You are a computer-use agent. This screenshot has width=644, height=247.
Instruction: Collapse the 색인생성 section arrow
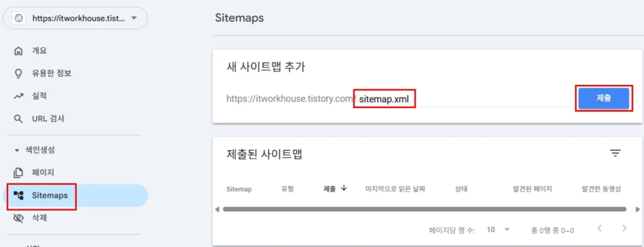(17, 151)
